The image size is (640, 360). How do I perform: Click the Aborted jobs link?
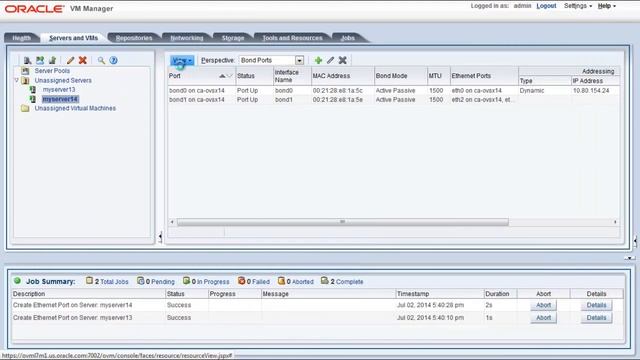tap(302, 282)
